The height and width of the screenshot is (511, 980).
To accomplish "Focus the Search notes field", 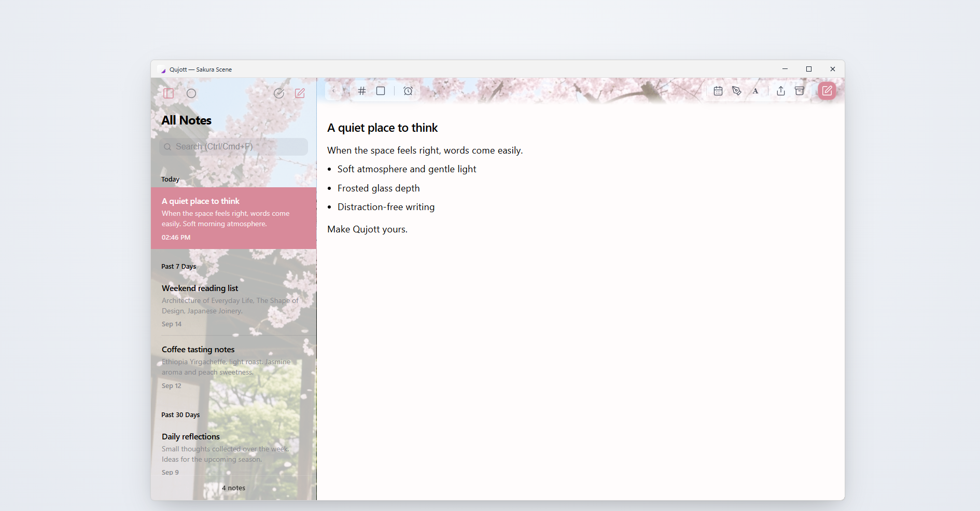I will 233,147.
